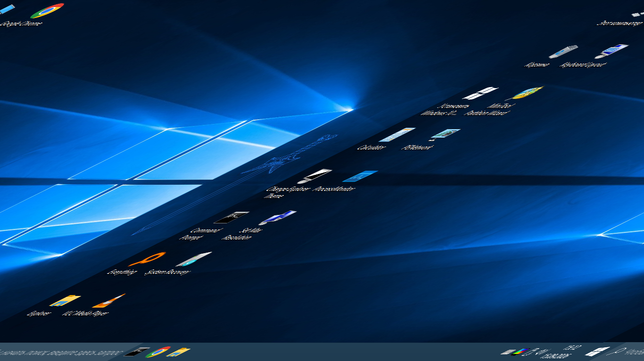Screen dimensions: 644x361
Task: Open the black Command Prompt desktop icon
Action: click(x=231, y=217)
